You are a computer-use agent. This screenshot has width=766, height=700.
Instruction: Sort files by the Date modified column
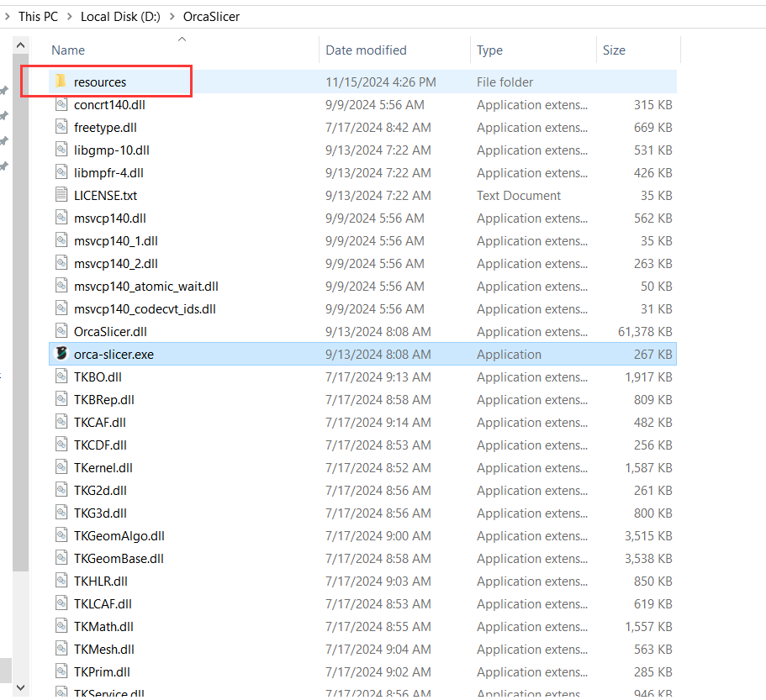pos(366,50)
